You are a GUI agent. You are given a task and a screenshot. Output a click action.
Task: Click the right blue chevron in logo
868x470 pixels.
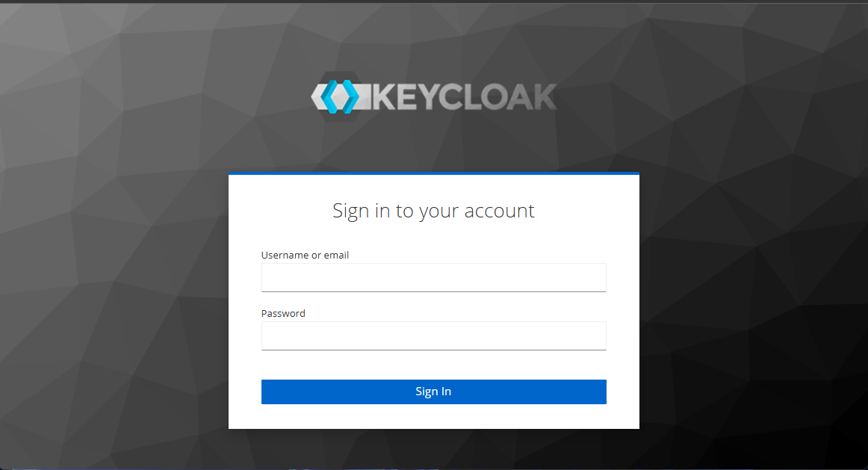coord(349,96)
